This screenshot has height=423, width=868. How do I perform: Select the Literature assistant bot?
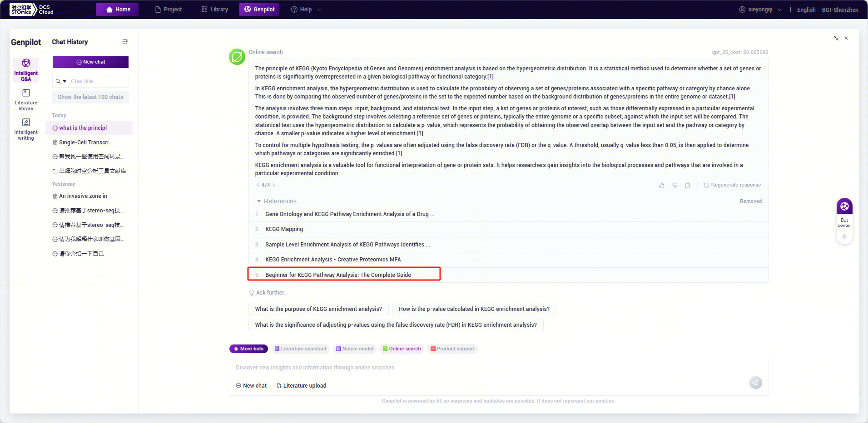(x=300, y=349)
